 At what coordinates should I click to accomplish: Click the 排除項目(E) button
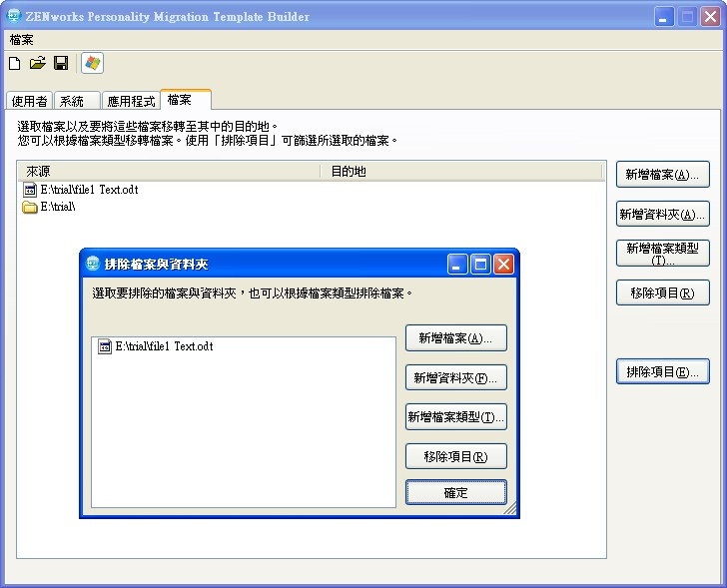662,371
